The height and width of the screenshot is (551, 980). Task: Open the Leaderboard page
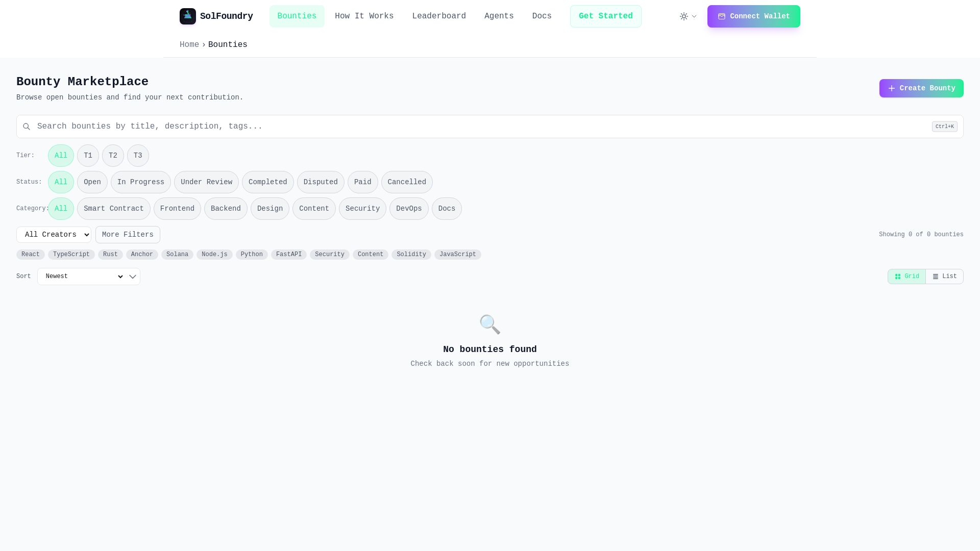(x=439, y=16)
